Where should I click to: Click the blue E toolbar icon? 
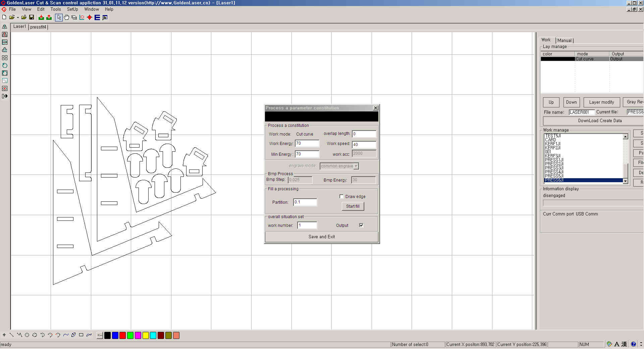[x=97, y=17]
